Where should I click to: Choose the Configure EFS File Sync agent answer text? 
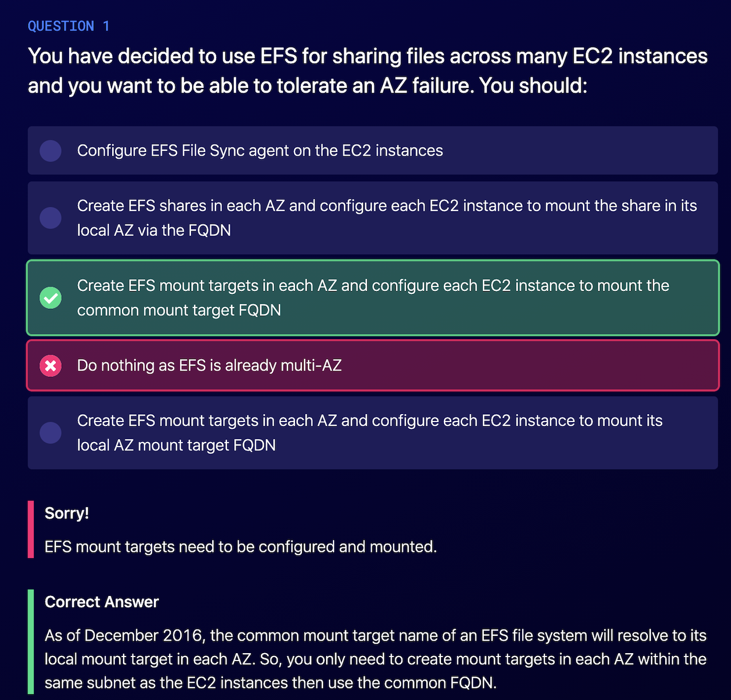[260, 150]
